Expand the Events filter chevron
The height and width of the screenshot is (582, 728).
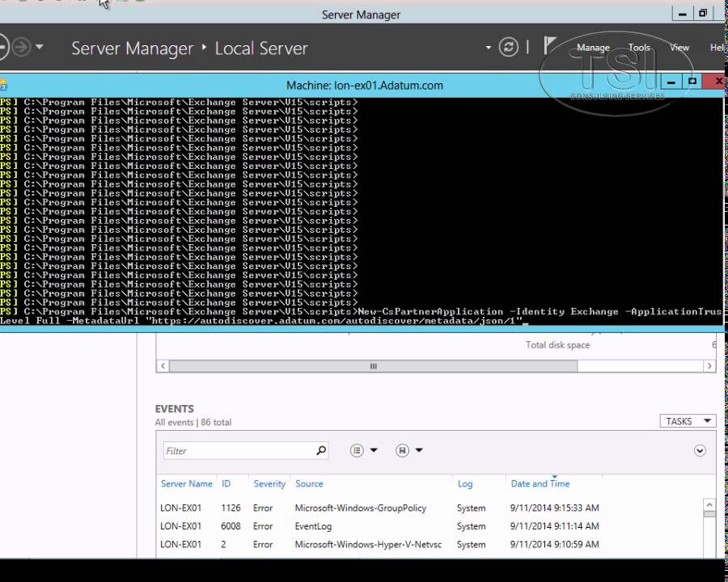700,451
